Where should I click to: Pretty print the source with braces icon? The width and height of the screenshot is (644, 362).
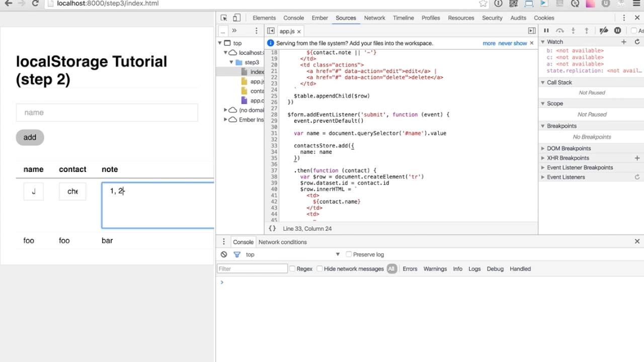tap(272, 228)
